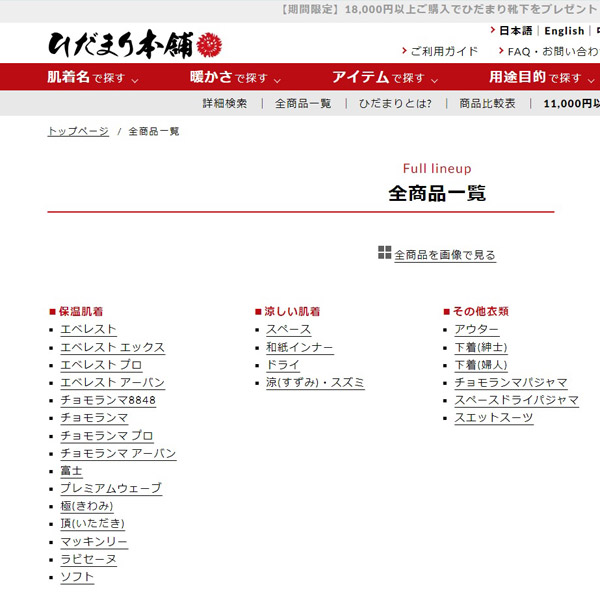
Task: Open ご利用ガイド link
Action: click(x=444, y=51)
